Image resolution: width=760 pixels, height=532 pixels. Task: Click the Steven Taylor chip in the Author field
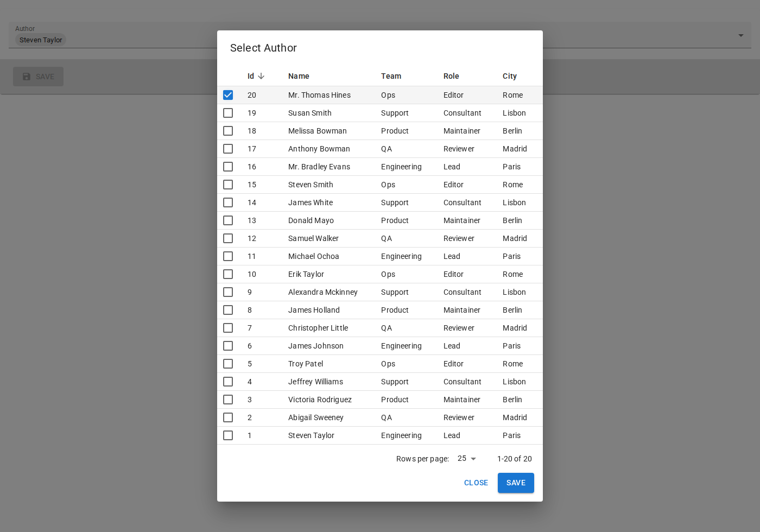coord(41,40)
